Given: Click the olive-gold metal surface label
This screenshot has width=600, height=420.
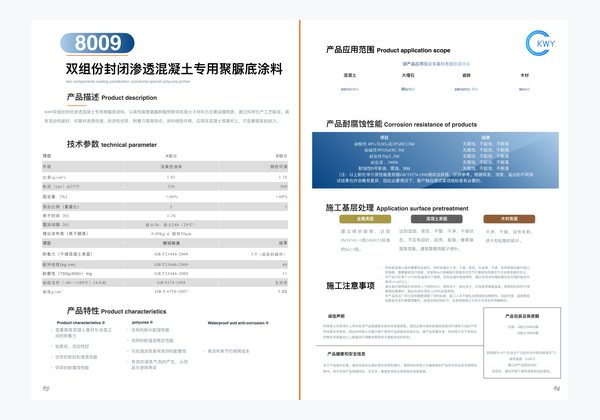Looking at the screenshot, I should [x=365, y=219].
